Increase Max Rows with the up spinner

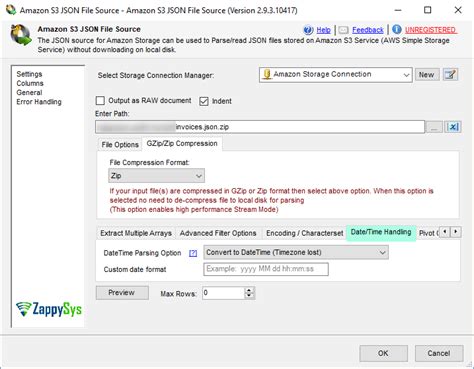coord(249,290)
